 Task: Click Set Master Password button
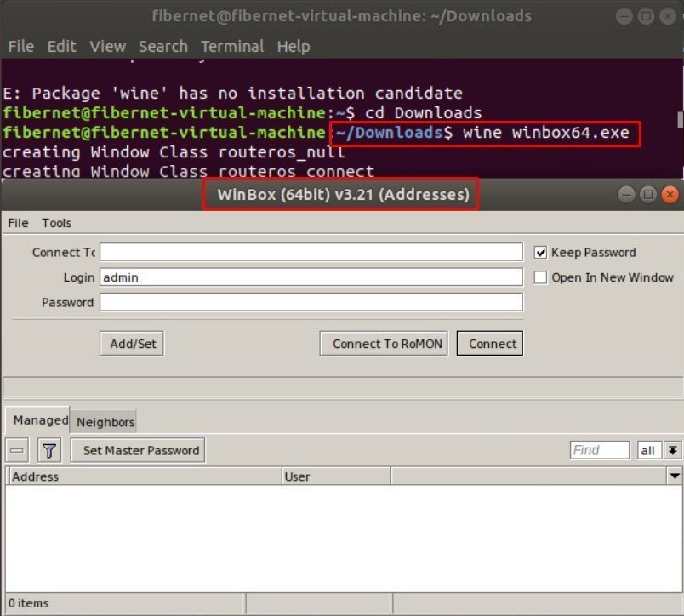(138, 450)
